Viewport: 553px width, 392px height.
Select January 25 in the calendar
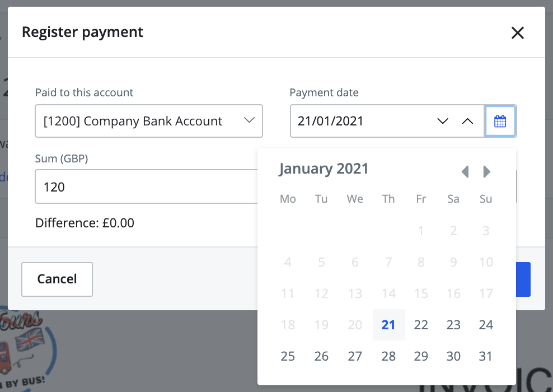[288, 356]
